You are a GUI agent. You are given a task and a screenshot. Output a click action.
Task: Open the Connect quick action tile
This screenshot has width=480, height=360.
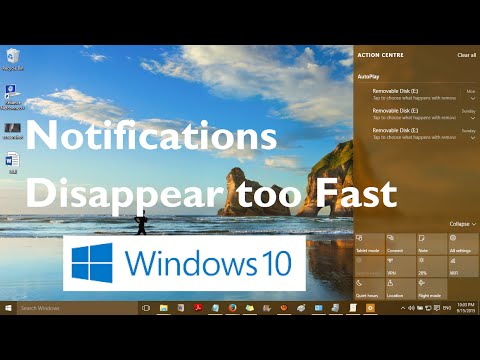tap(400, 244)
